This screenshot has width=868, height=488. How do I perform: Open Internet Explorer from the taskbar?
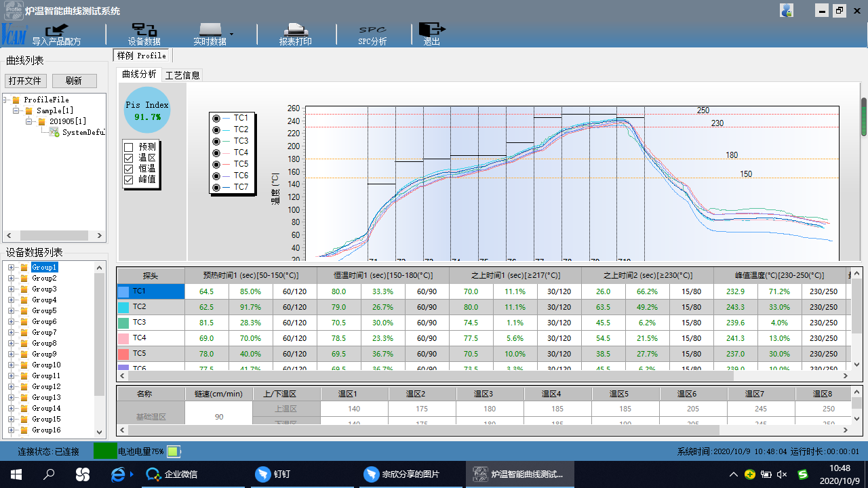coord(118,474)
